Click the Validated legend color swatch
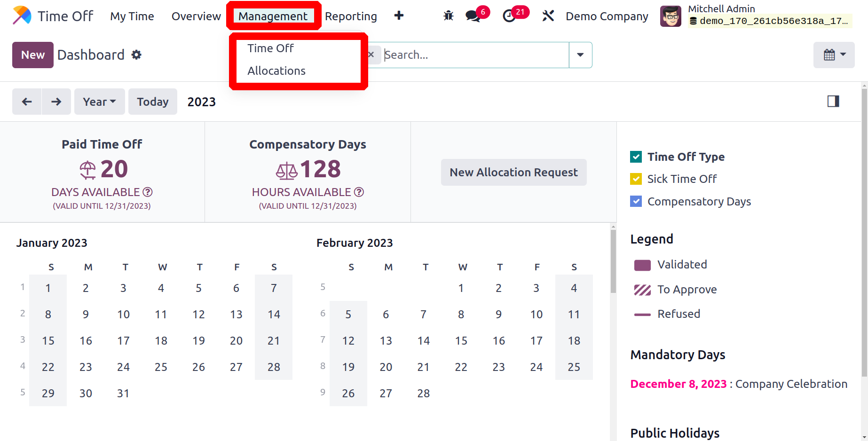 click(642, 265)
